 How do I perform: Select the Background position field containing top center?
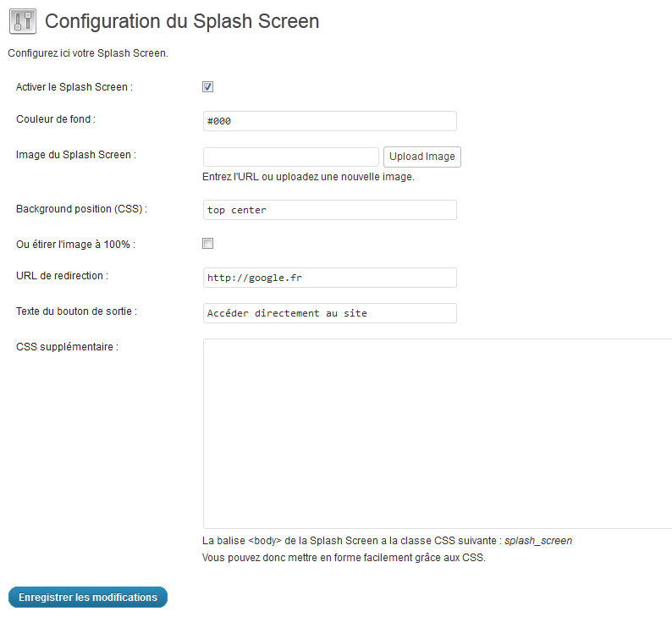click(330, 210)
